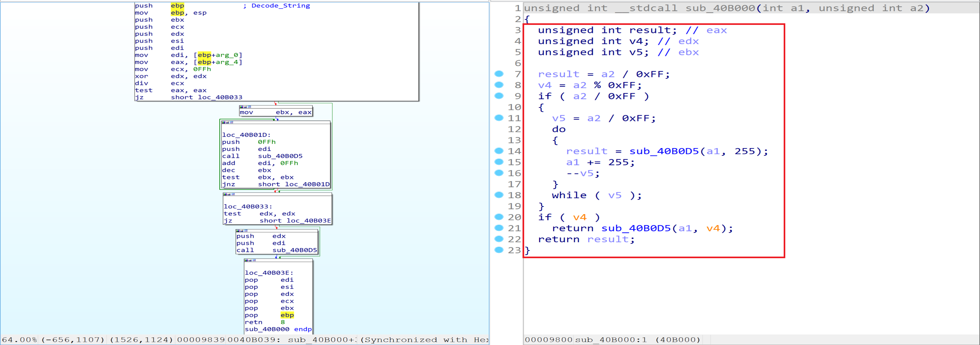The width and height of the screenshot is (980, 345).
Task: Click rightmost header icon on loc_40B03E node
Action: (254, 260)
